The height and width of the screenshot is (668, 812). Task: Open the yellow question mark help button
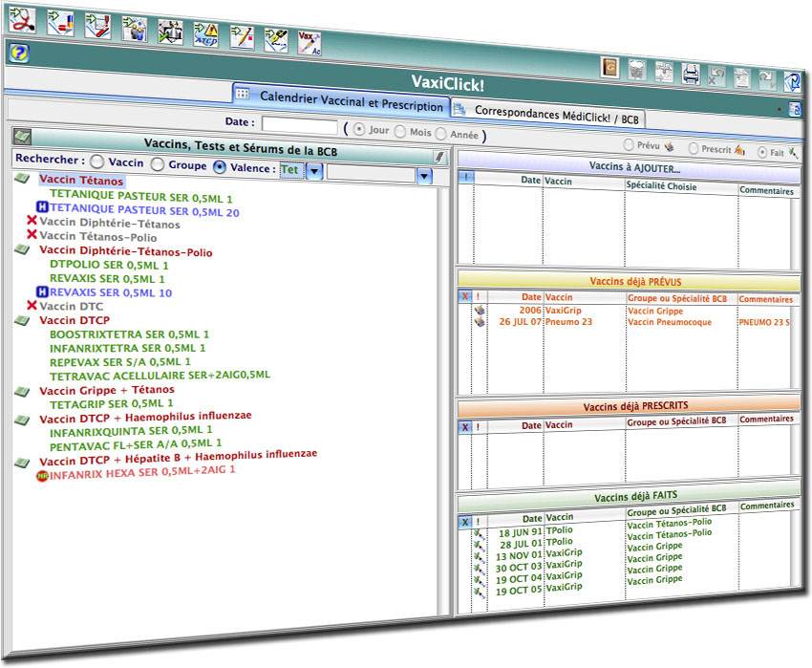pyautogui.click(x=17, y=53)
